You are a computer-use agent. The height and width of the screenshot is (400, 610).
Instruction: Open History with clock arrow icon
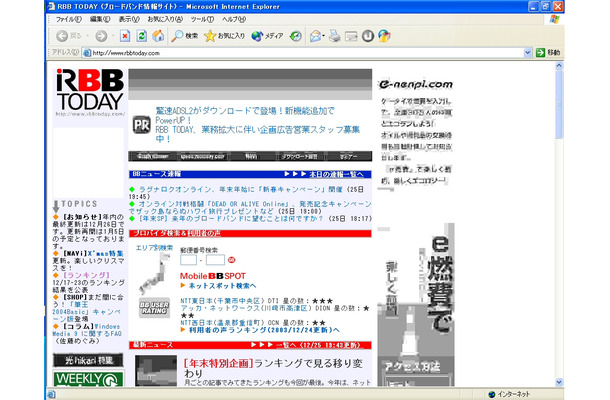point(296,36)
